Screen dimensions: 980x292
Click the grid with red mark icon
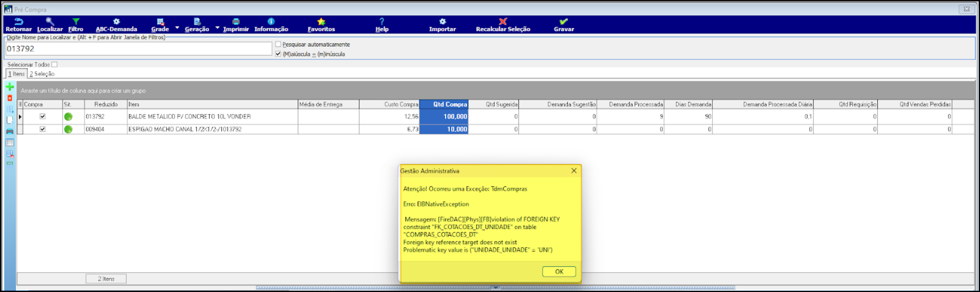point(9,154)
